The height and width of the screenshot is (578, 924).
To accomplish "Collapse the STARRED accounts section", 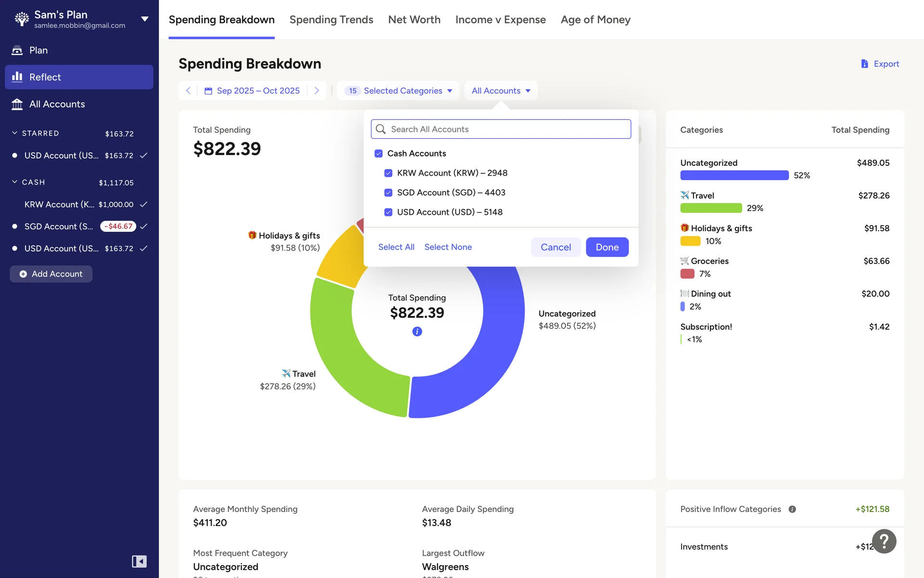I will (x=14, y=133).
